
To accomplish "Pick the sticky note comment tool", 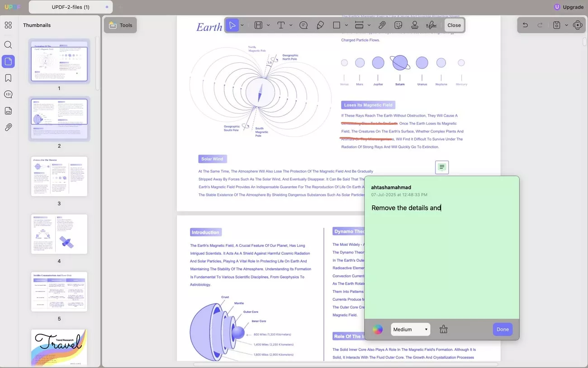I will coord(303,25).
